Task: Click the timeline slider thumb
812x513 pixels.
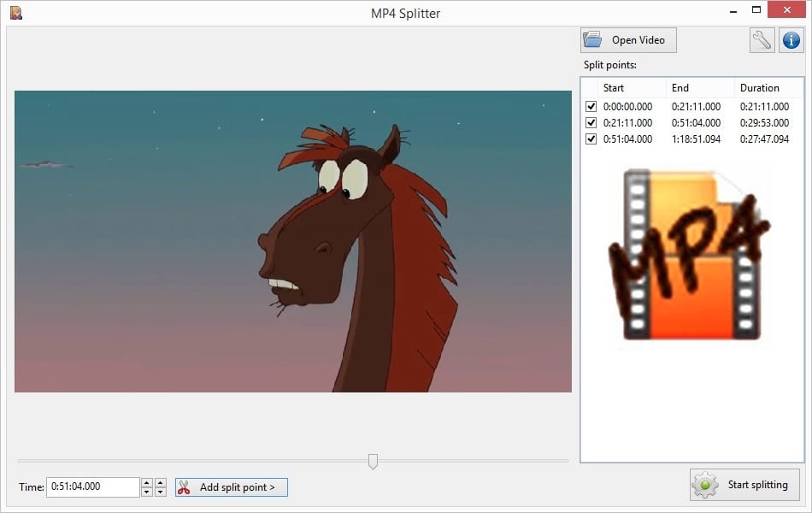Action: (x=373, y=461)
